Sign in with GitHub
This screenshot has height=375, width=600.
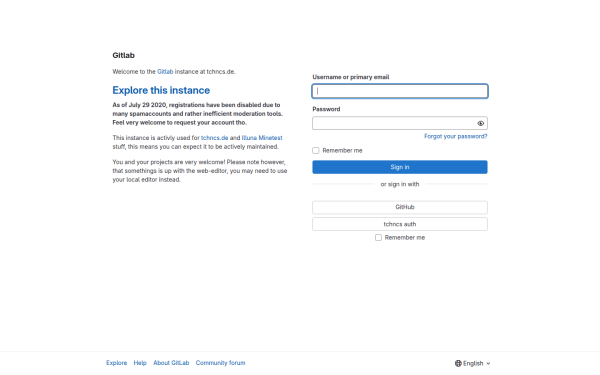[x=400, y=207]
